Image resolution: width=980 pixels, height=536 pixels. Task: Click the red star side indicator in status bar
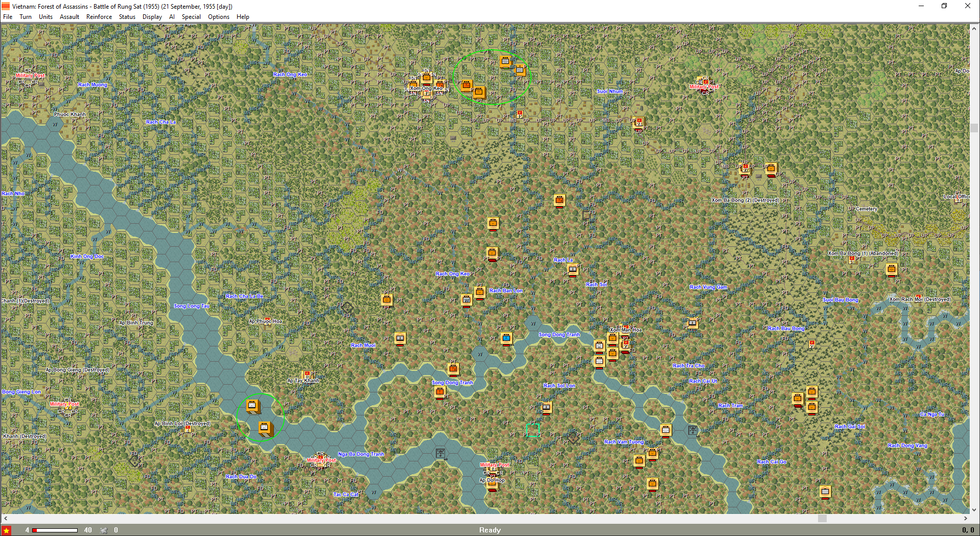pos(7,530)
